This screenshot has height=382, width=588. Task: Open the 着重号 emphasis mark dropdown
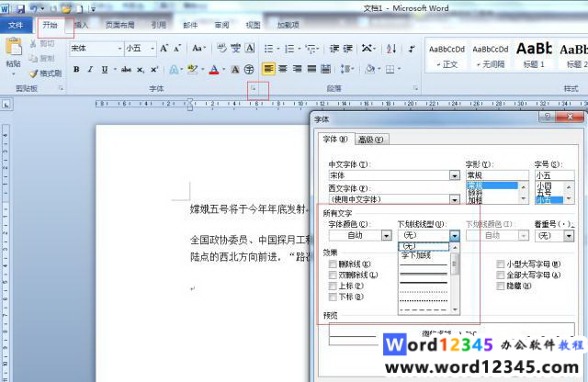569,236
